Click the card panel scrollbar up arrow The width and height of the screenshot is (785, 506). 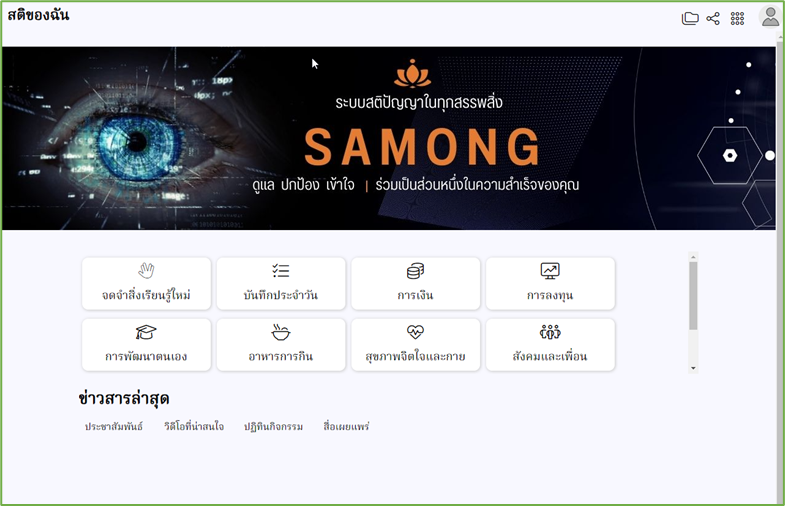693,257
